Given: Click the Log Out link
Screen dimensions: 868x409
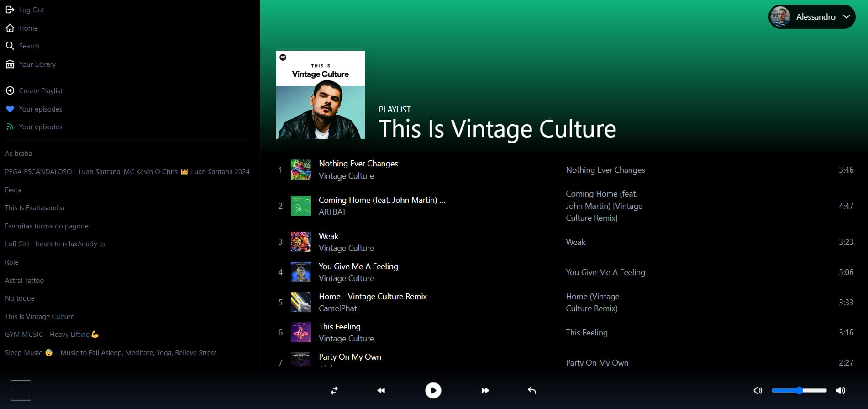Looking at the screenshot, I should (x=32, y=10).
